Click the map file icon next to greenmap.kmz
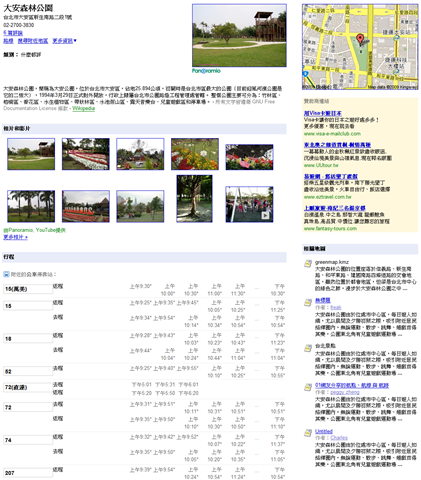Screen dimensions: 421x480 308,264
